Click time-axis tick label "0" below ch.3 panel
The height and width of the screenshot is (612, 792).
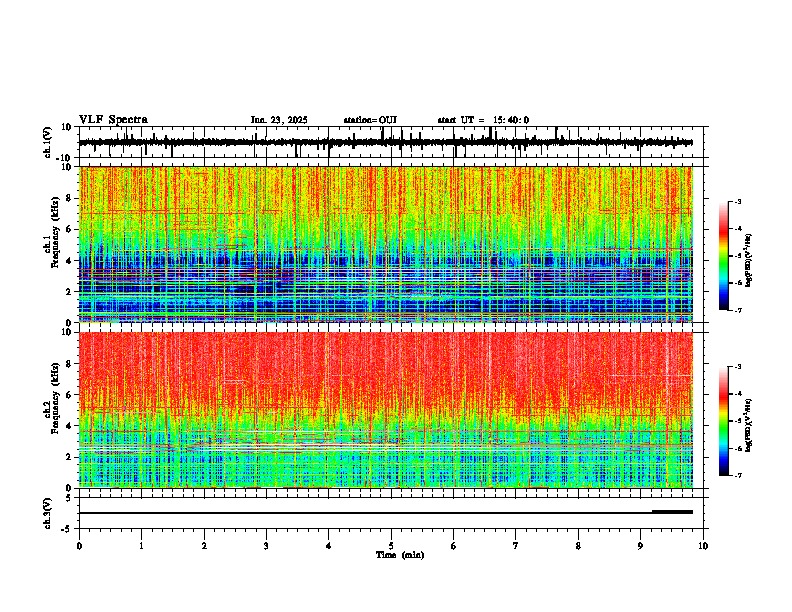(79, 546)
